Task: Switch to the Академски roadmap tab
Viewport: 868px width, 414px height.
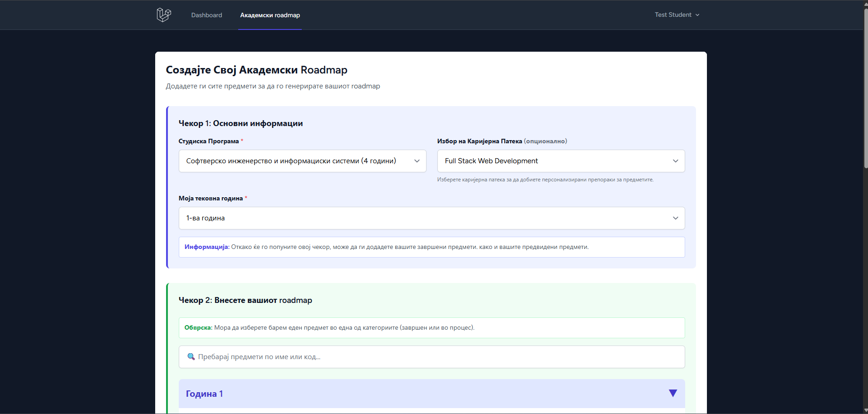Action: pos(270,15)
